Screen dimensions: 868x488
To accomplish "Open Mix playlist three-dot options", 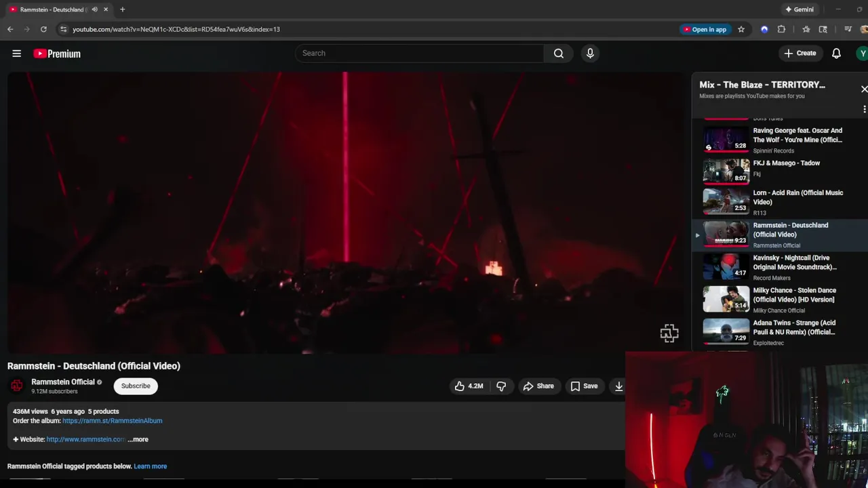I will (864, 109).
